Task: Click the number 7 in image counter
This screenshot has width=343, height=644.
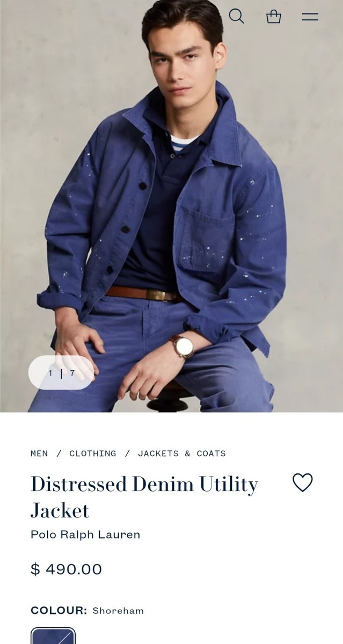Action: pos(72,372)
